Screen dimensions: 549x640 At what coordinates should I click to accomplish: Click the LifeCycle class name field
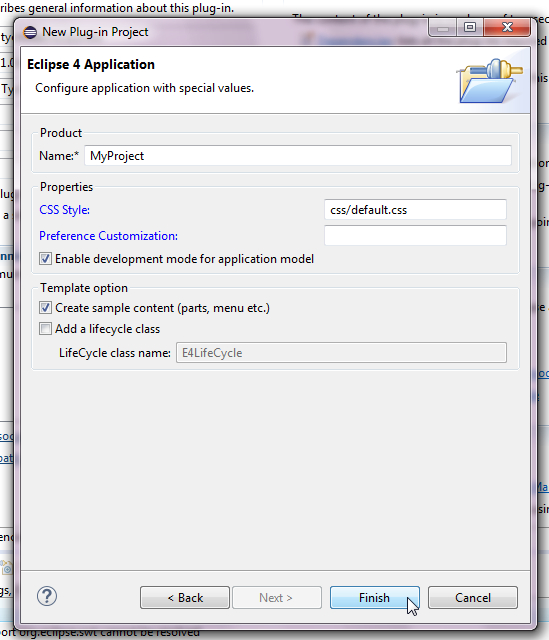pos(341,353)
